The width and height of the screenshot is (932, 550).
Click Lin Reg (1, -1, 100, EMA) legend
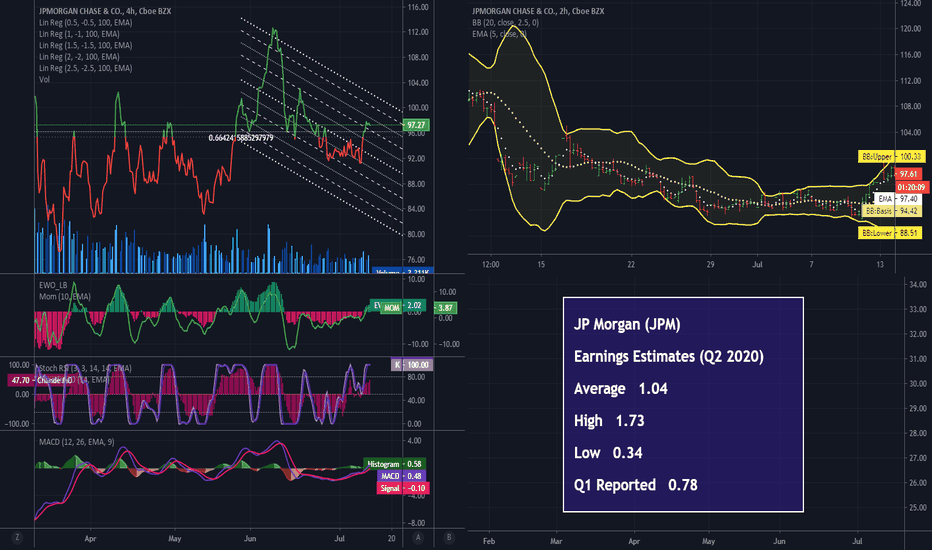point(81,34)
